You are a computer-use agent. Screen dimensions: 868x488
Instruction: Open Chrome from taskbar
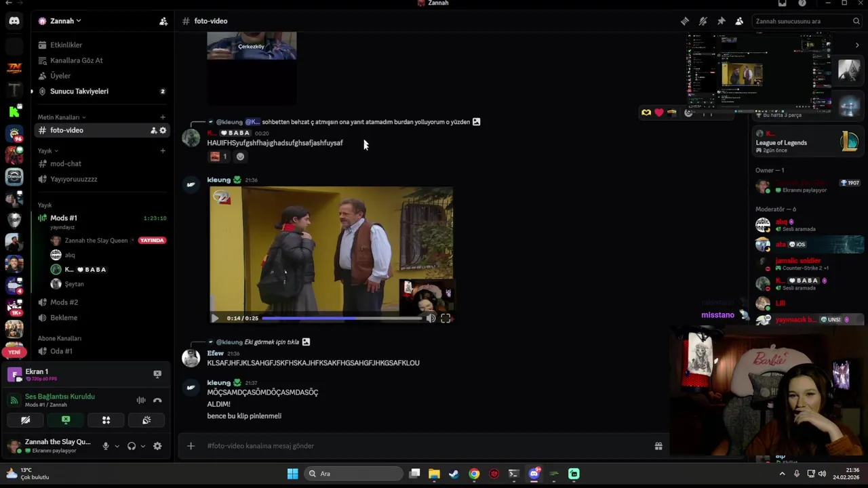(474, 474)
